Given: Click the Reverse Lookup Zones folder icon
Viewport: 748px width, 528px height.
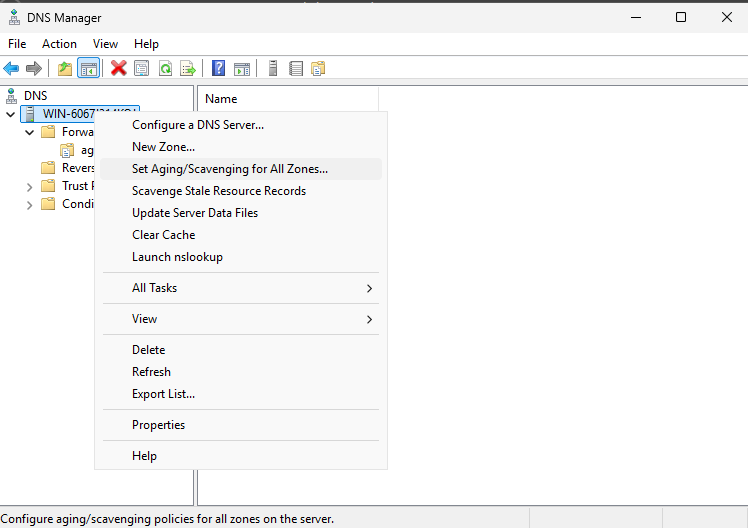Looking at the screenshot, I should click(x=48, y=168).
